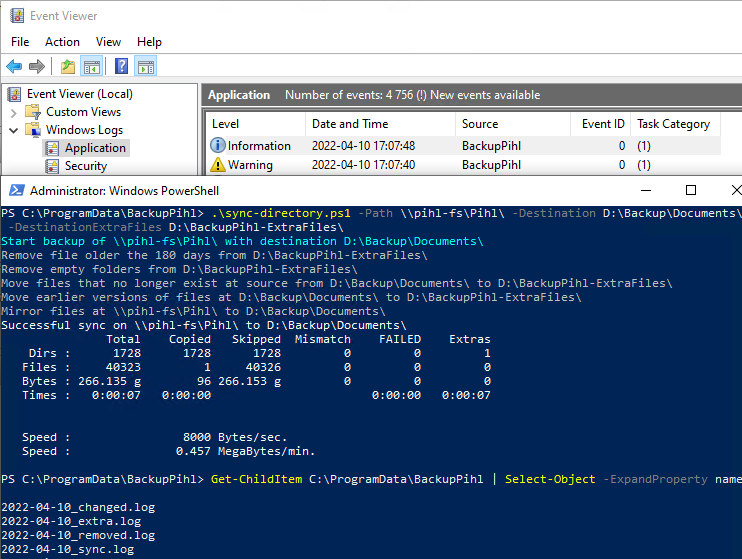This screenshot has width=742, height=559.
Task: Open the Action menu
Action: coord(62,42)
